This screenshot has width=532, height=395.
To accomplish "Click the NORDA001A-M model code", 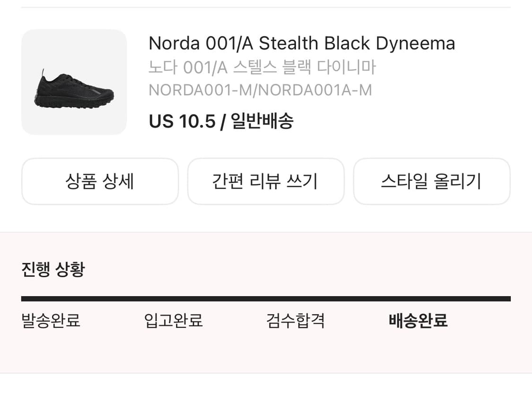I will pyautogui.click(x=315, y=90).
